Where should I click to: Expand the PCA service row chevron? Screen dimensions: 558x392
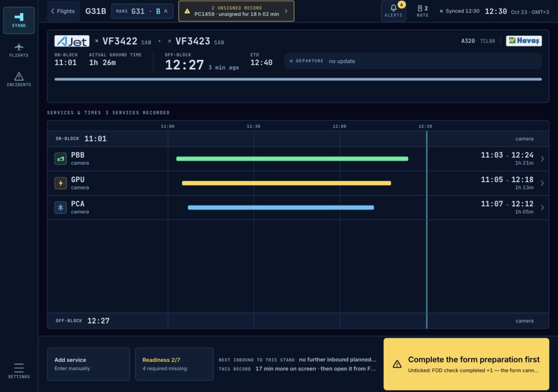(542, 207)
